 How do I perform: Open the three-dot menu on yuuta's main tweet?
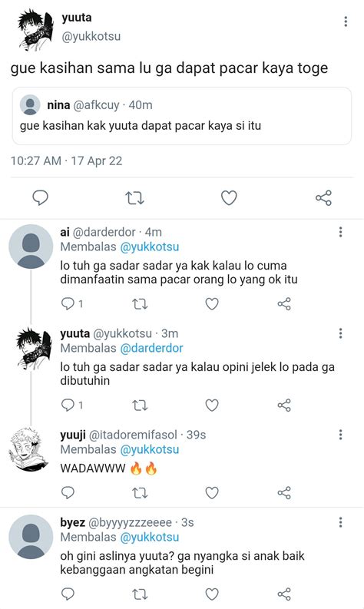346,22
